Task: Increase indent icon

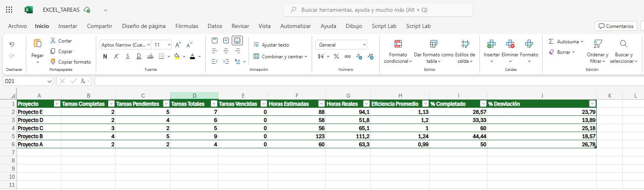Action: [226, 62]
